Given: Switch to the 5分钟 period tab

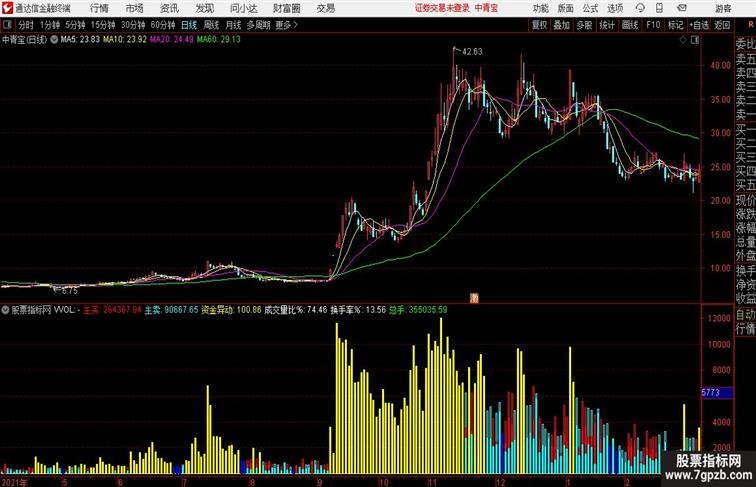Looking at the screenshot, I should [x=75, y=25].
